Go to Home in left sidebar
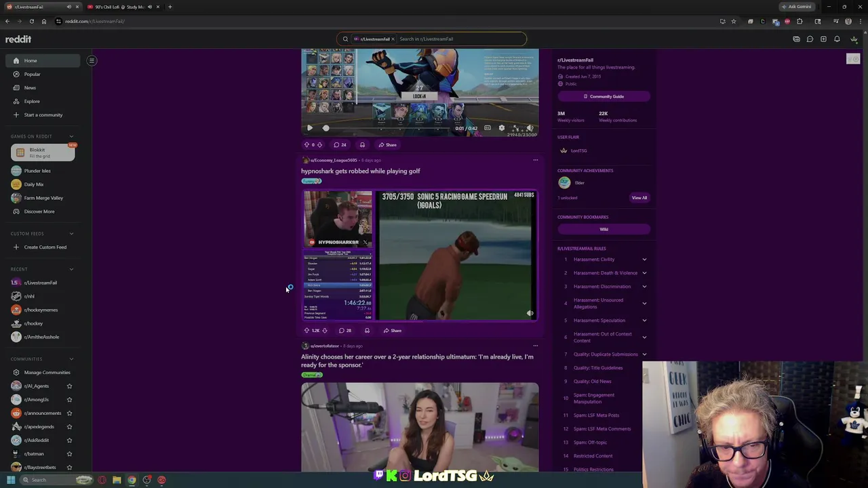This screenshot has width=868, height=488. point(43,60)
